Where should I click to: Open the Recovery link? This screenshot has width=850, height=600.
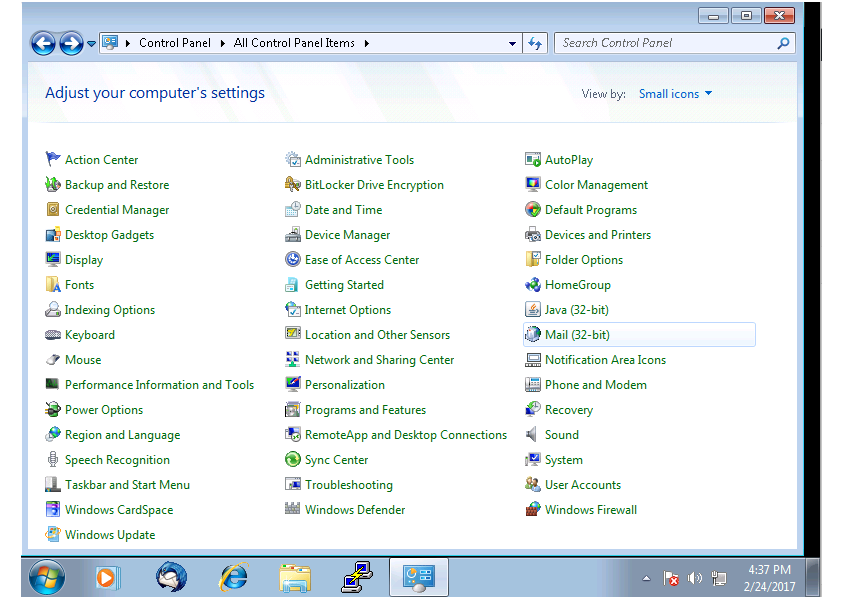point(569,410)
